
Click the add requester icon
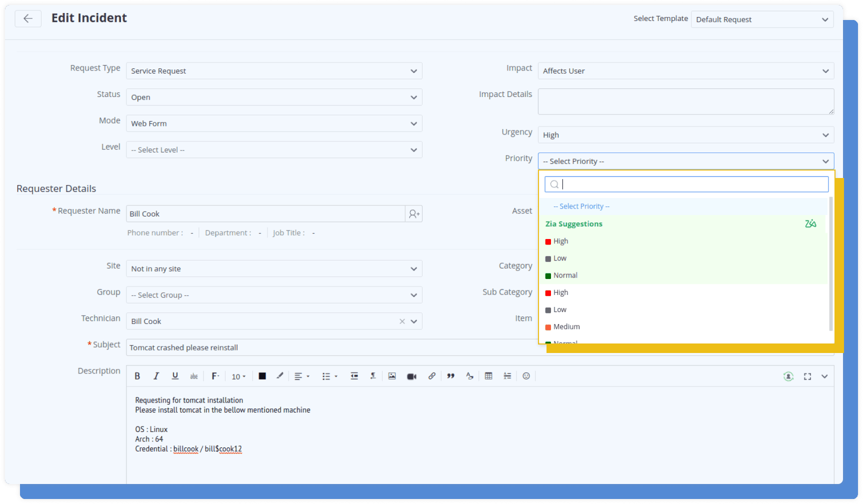click(414, 214)
